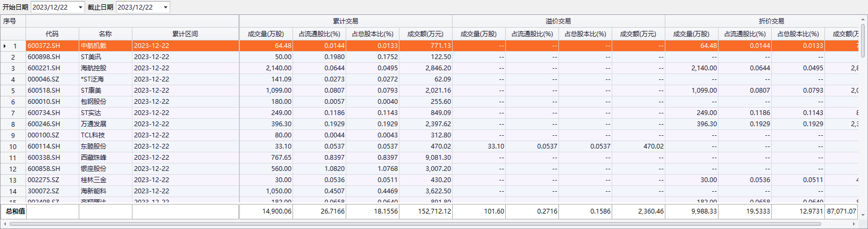
Task: Click the 累计区间 column header
Action: coord(185,34)
